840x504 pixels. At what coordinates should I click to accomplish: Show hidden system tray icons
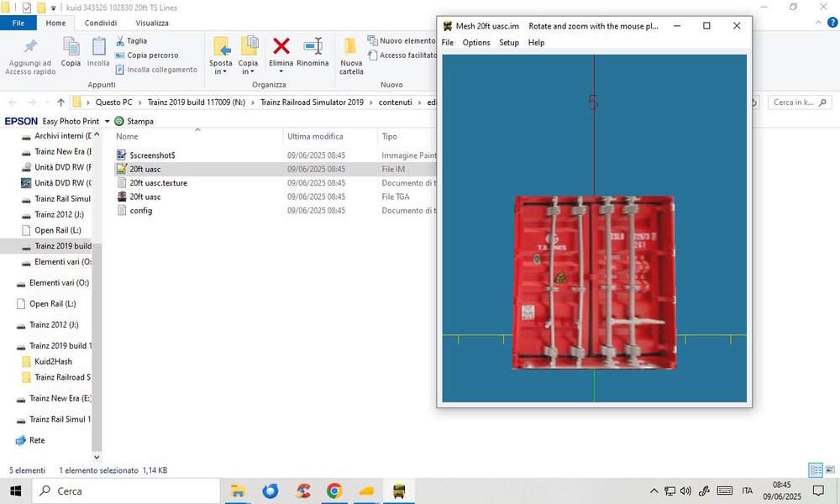point(654,491)
